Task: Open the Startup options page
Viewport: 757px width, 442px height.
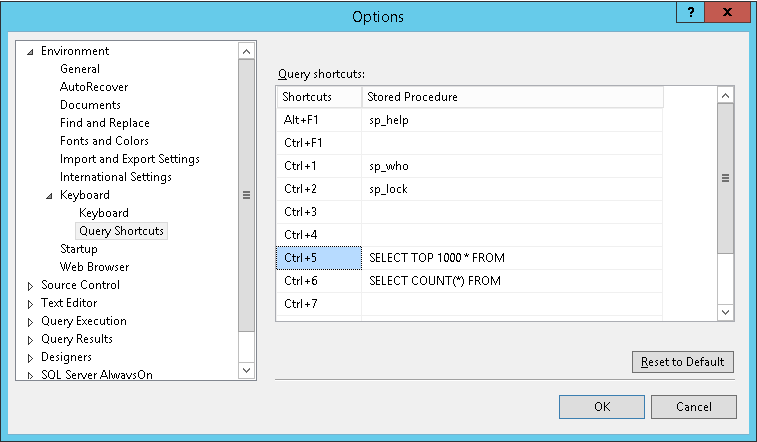Action: [79, 249]
